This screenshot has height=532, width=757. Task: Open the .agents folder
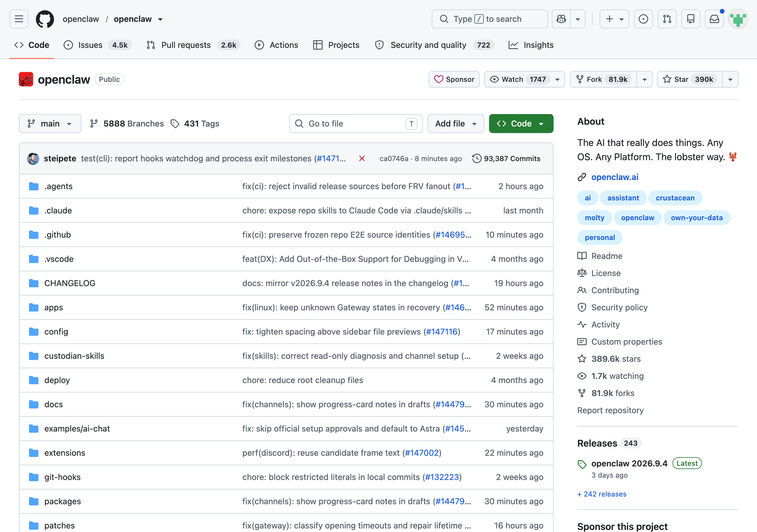pyautogui.click(x=58, y=186)
